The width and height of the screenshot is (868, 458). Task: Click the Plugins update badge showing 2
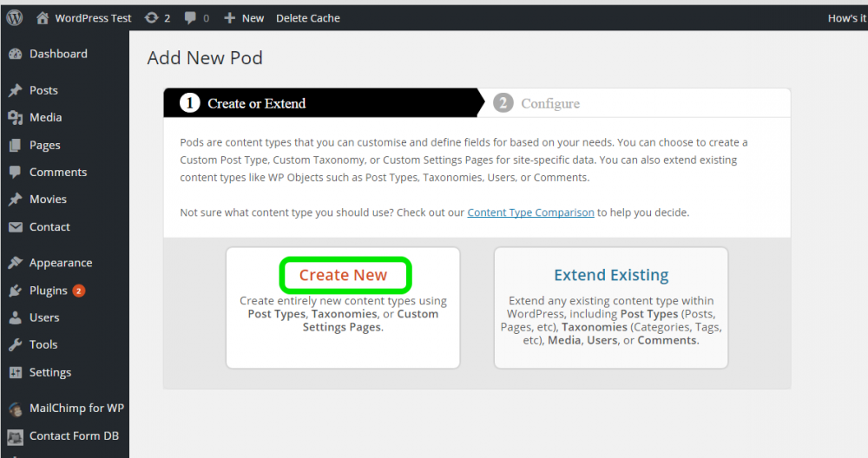coord(79,291)
